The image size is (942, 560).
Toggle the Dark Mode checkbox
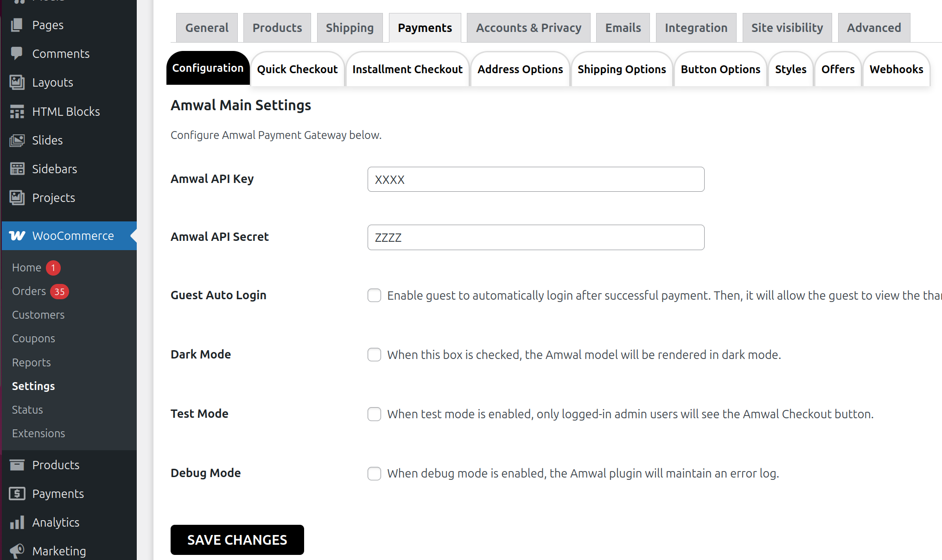point(374,355)
